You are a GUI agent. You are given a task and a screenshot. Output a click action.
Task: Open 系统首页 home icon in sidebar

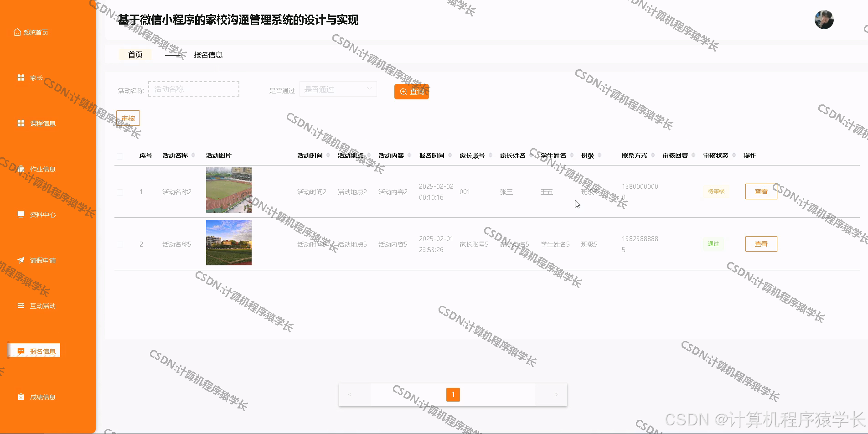[17, 32]
